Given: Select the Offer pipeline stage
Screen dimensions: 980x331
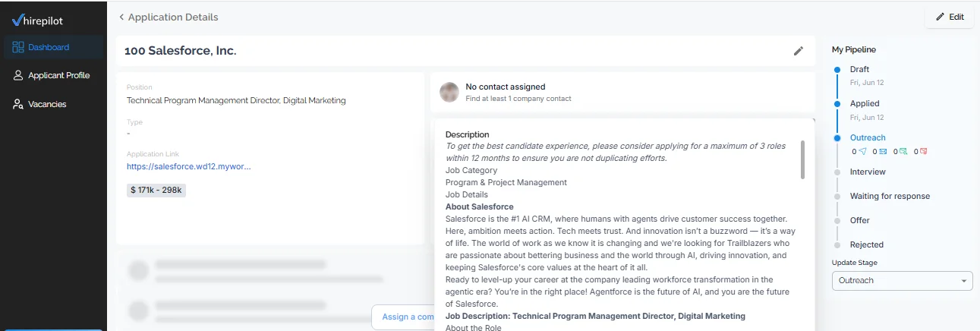Looking at the screenshot, I should click(860, 220).
